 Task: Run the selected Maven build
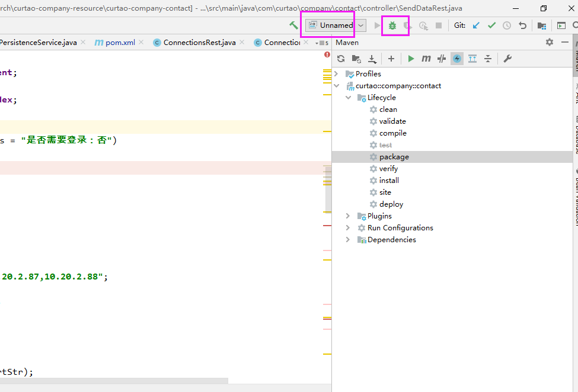coord(411,58)
